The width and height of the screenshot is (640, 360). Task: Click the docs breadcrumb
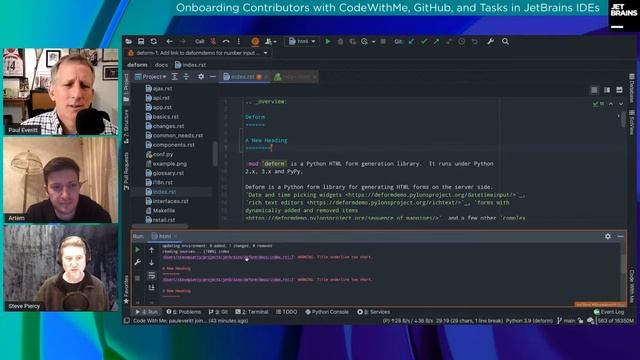tap(161, 65)
